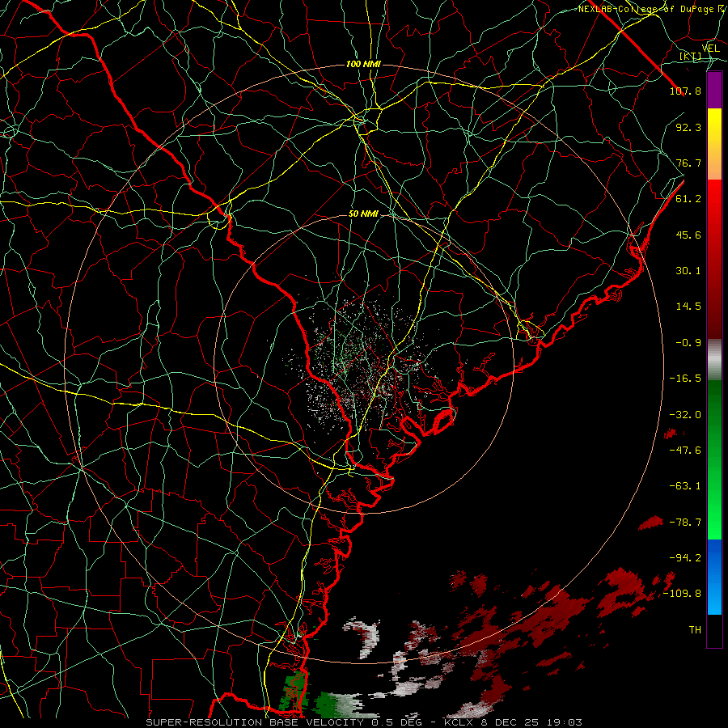
Task: Click the 107.8 legend value
Action: click(685, 91)
